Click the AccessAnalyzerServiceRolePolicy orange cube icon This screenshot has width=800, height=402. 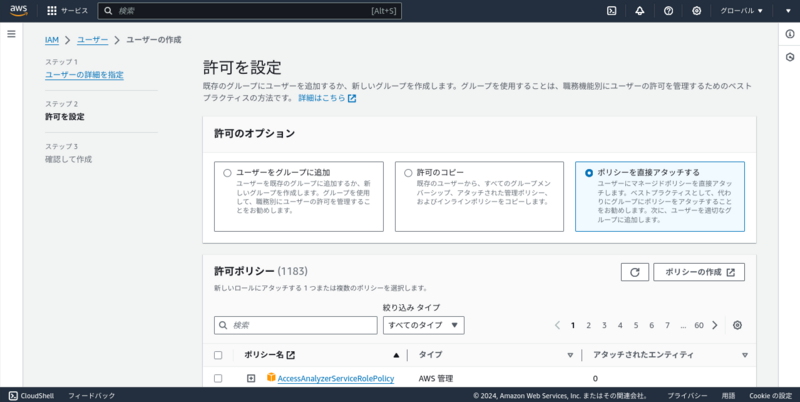click(x=271, y=378)
